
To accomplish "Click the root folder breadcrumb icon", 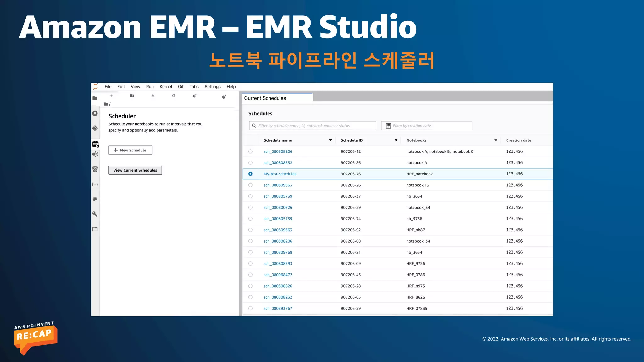I will point(106,104).
